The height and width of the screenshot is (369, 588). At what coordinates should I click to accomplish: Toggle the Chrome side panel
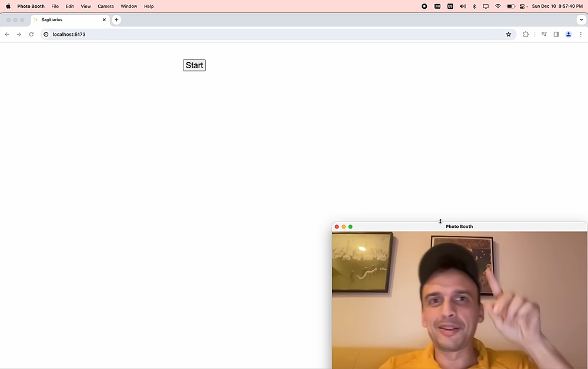tap(556, 35)
